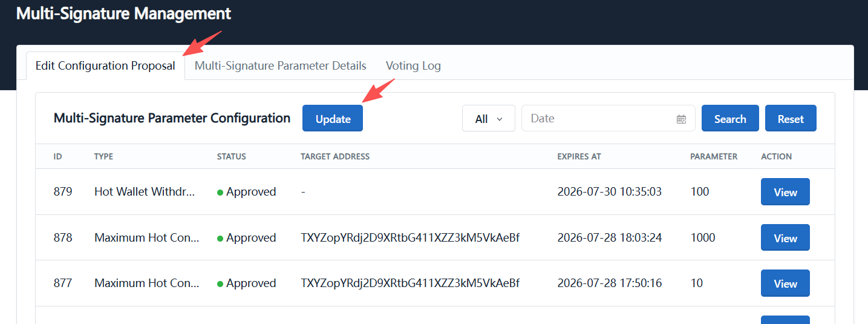View proposal 879 details
This screenshot has width=868, height=324.
[x=785, y=192]
